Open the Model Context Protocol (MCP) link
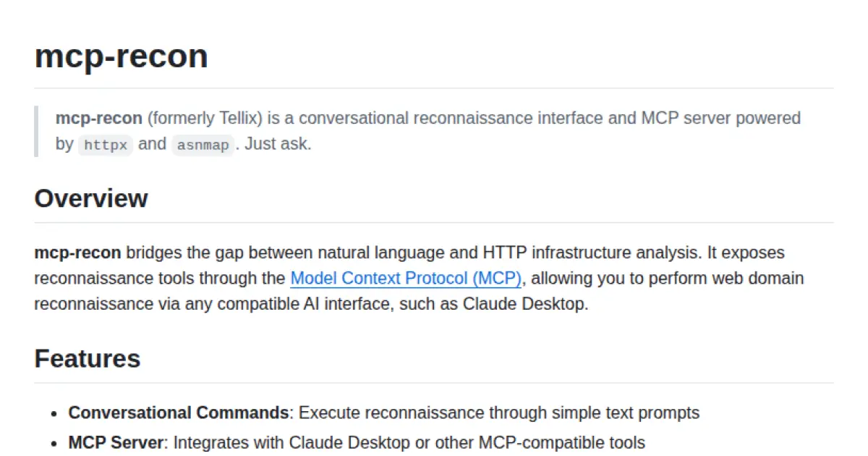The width and height of the screenshot is (868, 456). pyautogui.click(x=405, y=279)
